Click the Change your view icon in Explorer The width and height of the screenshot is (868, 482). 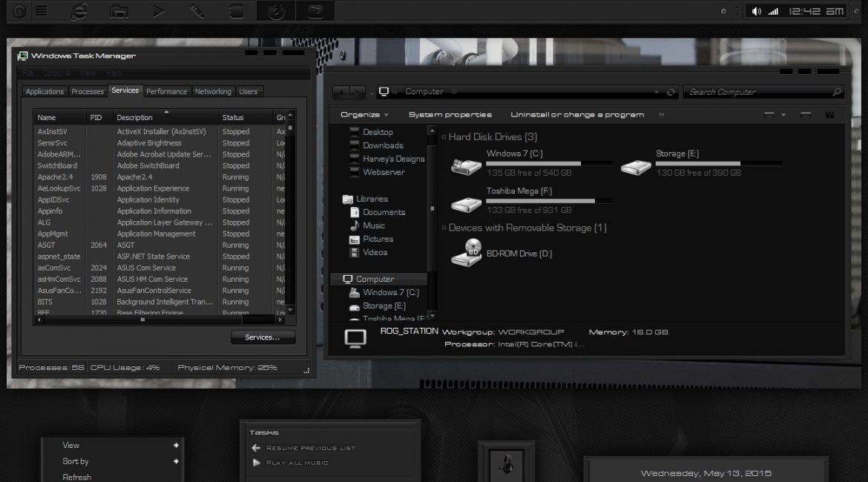[x=769, y=114]
